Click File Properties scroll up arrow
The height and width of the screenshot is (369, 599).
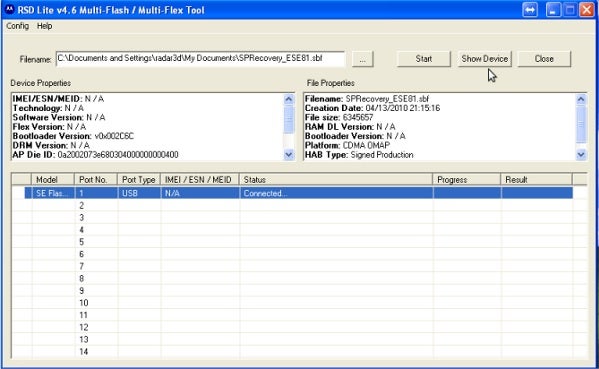tap(581, 100)
